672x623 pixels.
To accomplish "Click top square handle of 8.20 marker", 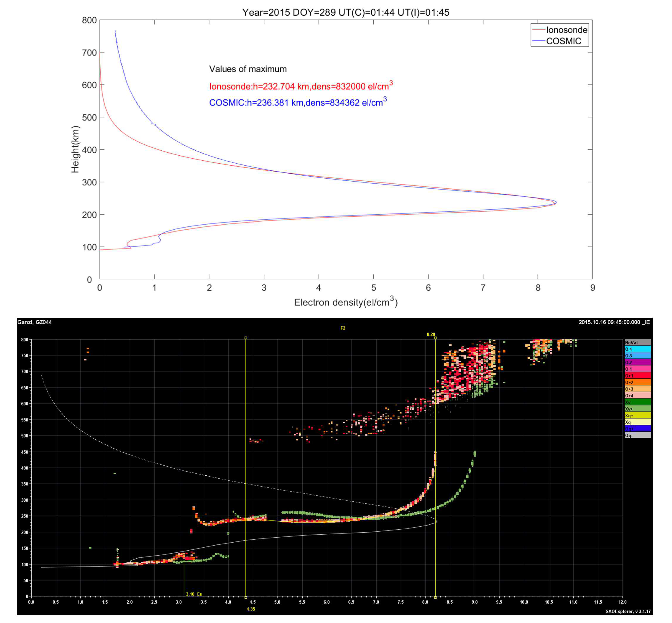I will pos(435,338).
